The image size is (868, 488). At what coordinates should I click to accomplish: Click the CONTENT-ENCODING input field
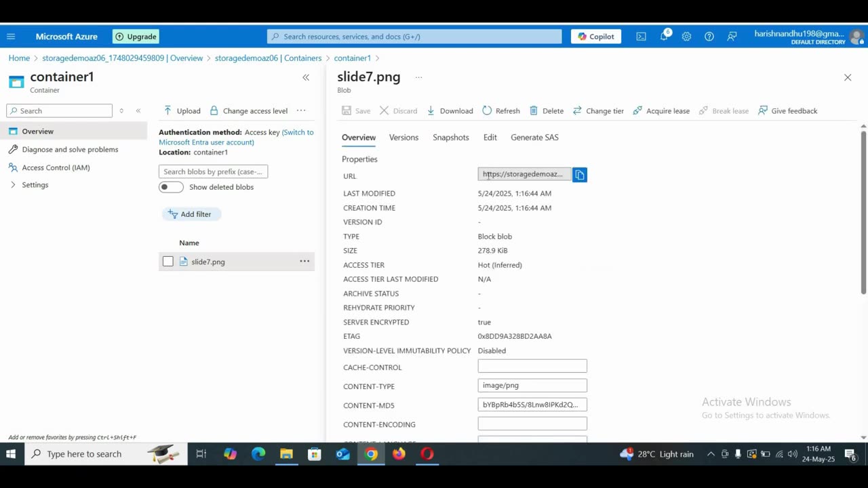(x=532, y=424)
